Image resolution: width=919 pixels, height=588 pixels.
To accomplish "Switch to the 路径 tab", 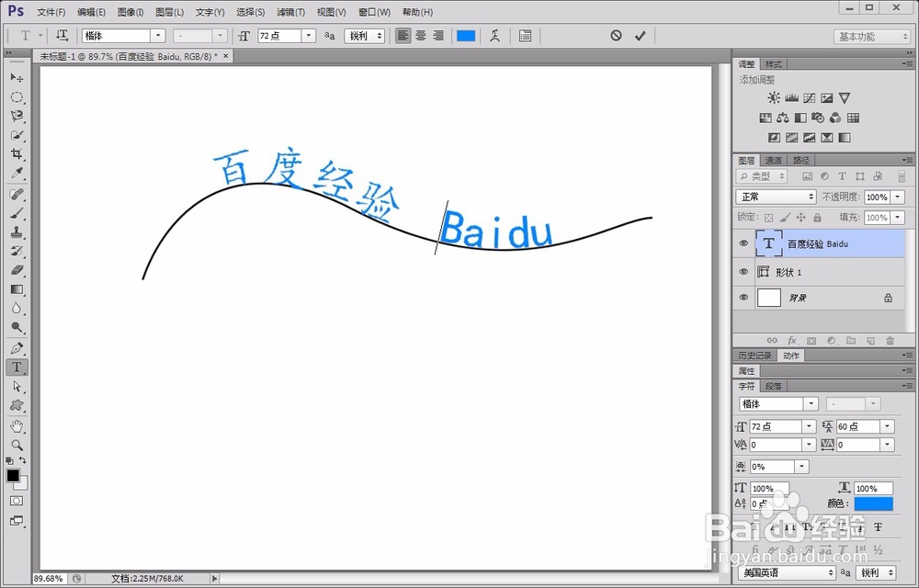I will pyautogui.click(x=801, y=160).
